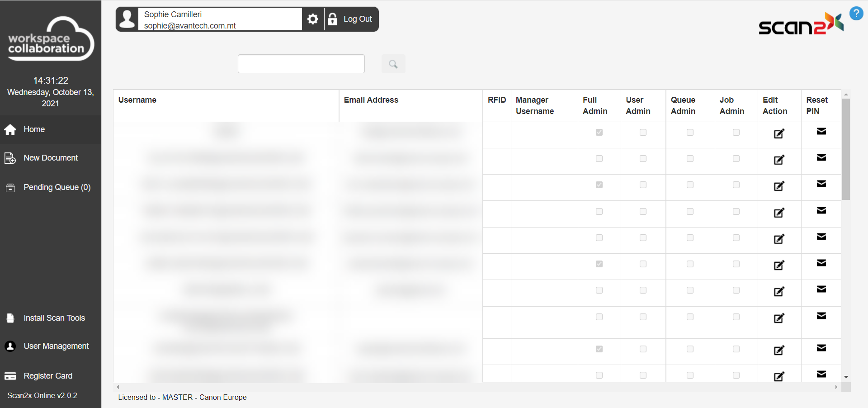Open the Home menu item
Image resolution: width=868 pixels, height=408 pixels.
[34, 129]
